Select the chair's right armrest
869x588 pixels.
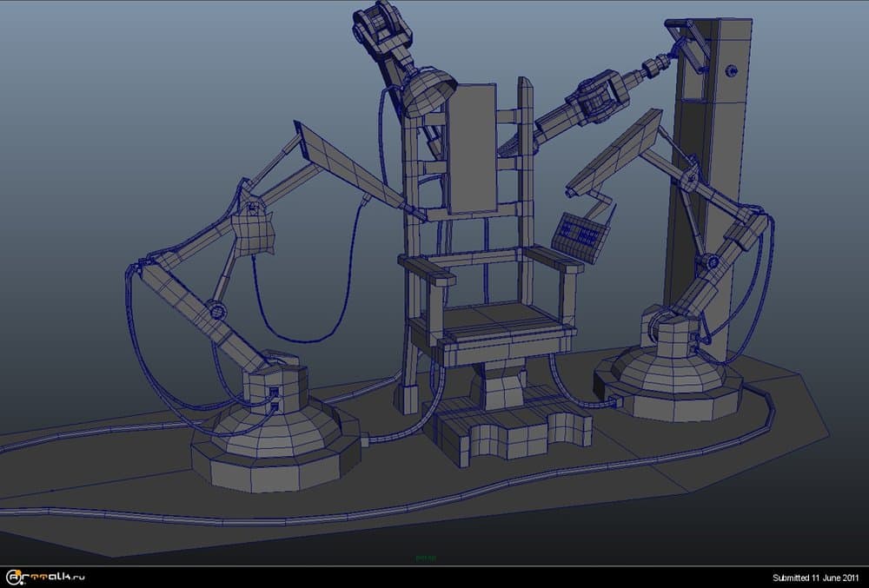pos(554,258)
